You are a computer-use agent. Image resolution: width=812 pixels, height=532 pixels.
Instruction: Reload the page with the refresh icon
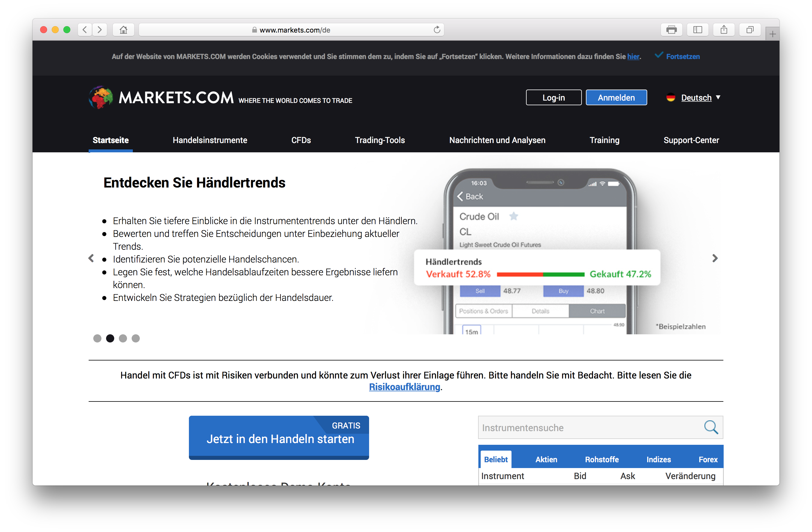tap(437, 30)
